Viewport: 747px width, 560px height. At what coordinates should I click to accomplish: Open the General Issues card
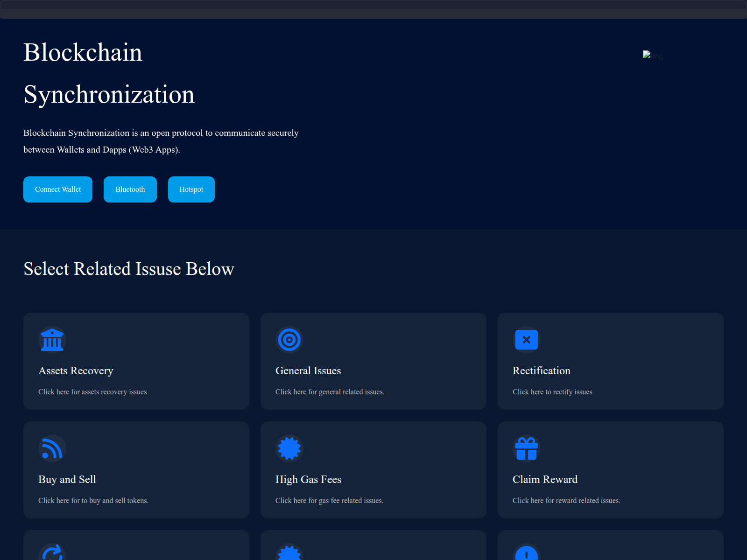tap(373, 362)
